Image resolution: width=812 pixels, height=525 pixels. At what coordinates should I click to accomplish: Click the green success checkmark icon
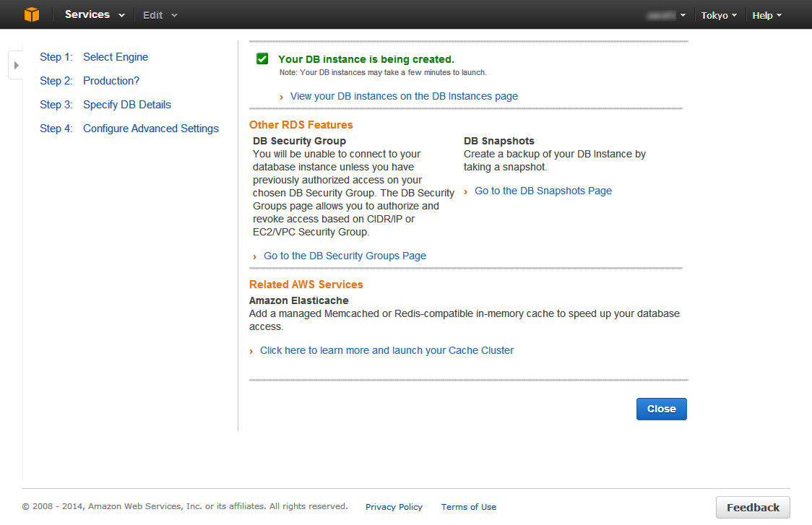[x=262, y=58]
